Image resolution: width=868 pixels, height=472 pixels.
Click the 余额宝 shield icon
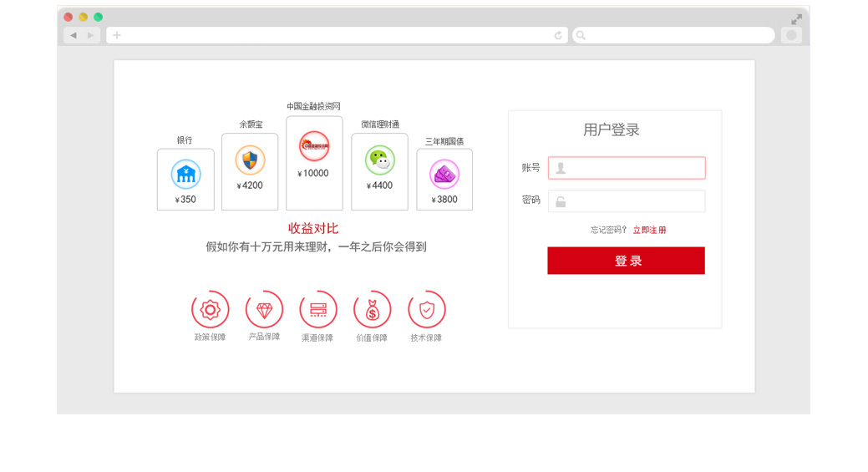(x=250, y=160)
